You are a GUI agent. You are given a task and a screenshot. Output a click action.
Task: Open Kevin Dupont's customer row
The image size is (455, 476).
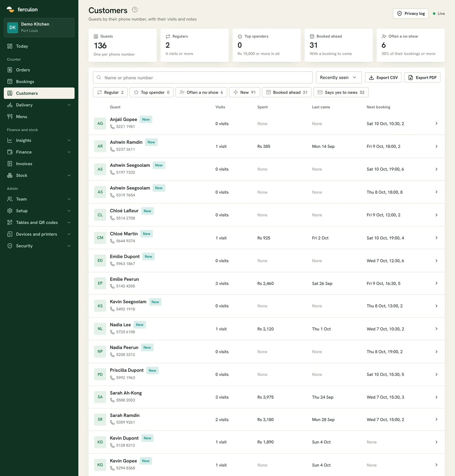(x=267, y=442)
